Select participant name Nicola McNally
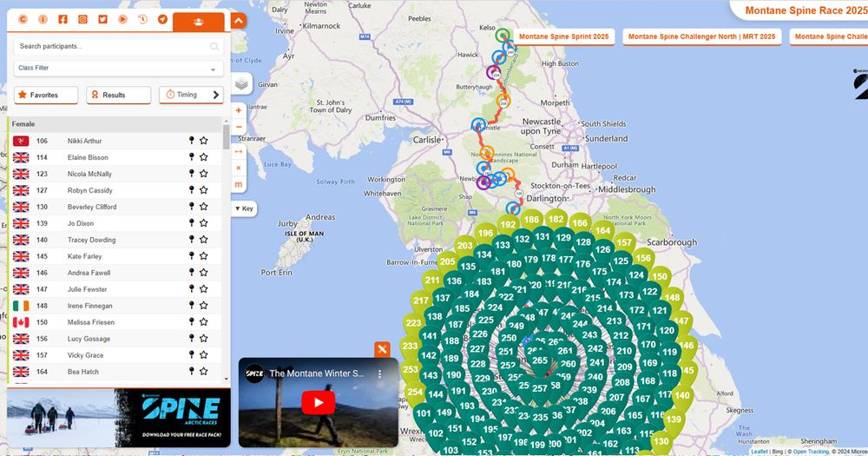Image resolution: width=868 pixels, height=456 pixels. (89, 174)
